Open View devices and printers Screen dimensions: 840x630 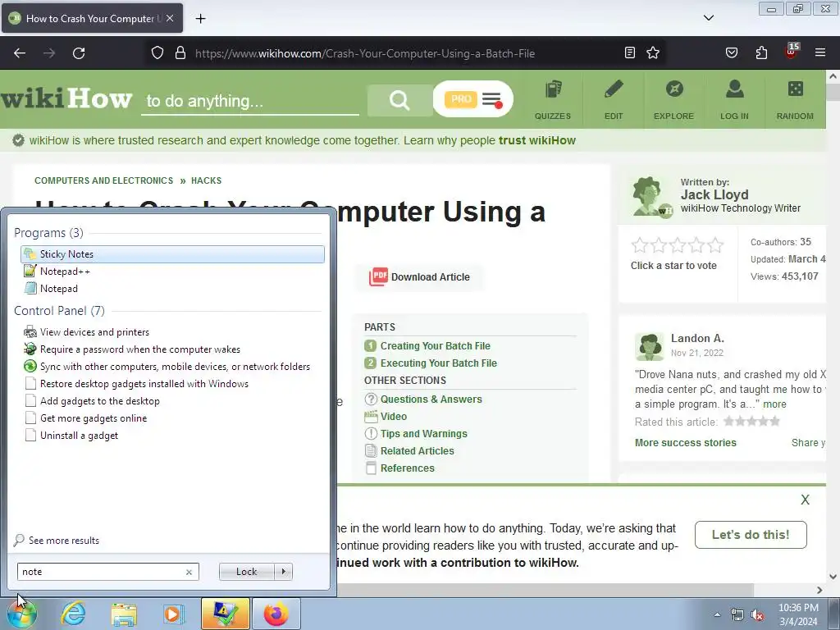(x=172, y=332)
